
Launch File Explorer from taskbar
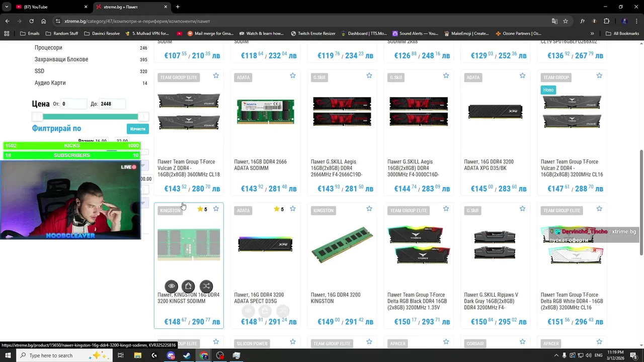pyautogui.click(x=138, y=355)
